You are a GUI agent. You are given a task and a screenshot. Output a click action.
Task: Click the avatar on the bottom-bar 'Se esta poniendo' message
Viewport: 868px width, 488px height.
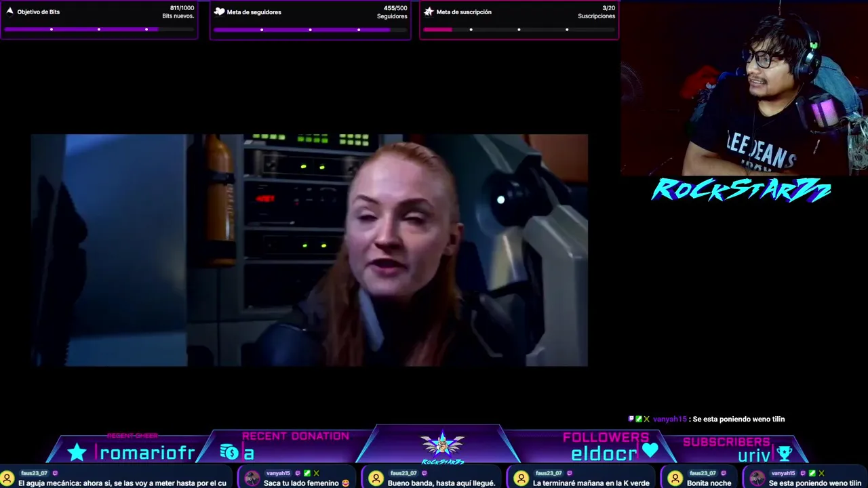click(x=757, y=479)
